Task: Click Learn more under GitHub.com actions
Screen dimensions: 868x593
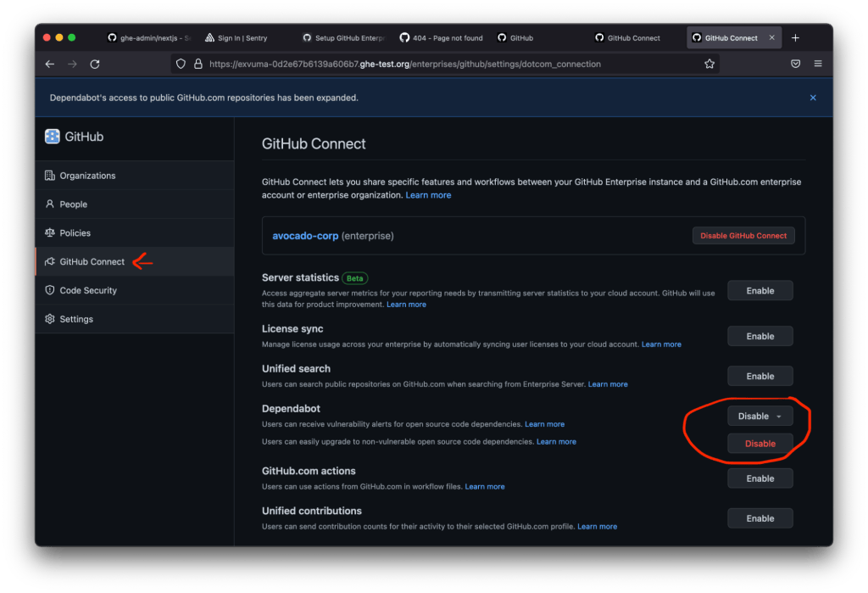Action: click(484, 487)
